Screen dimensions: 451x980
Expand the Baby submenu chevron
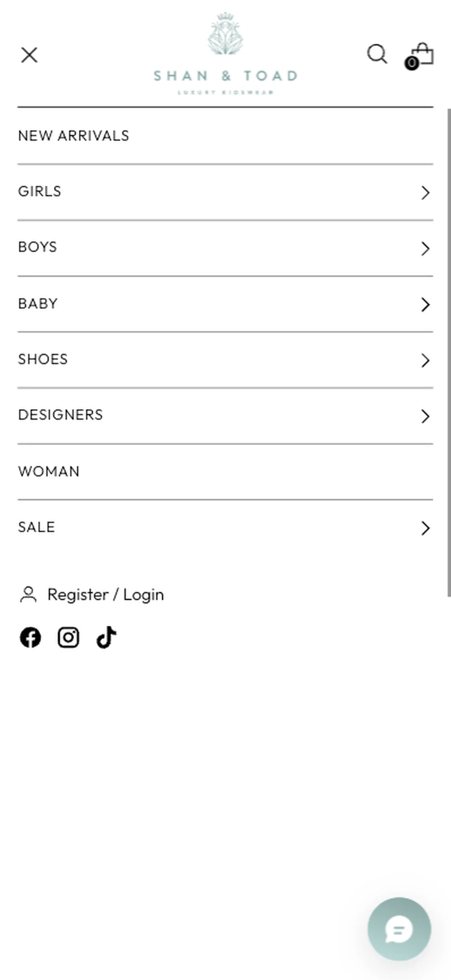click(425, 305)
